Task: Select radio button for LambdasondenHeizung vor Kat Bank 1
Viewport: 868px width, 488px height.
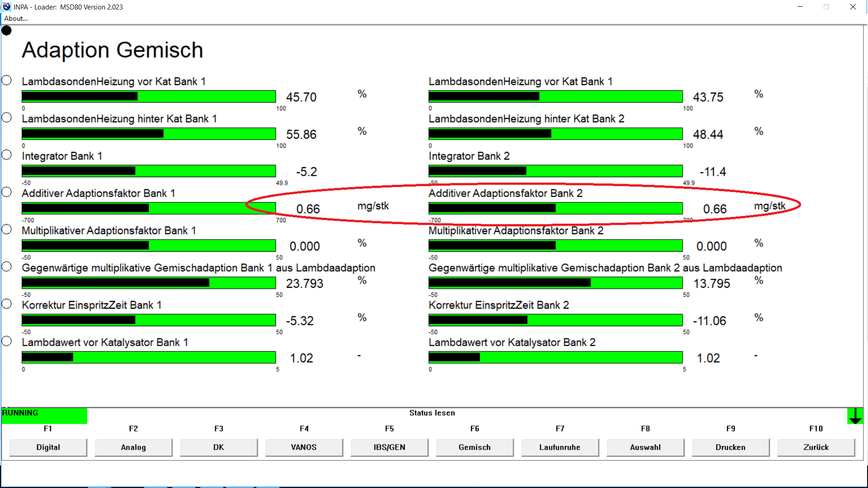Action: click(x=6, y=80)
